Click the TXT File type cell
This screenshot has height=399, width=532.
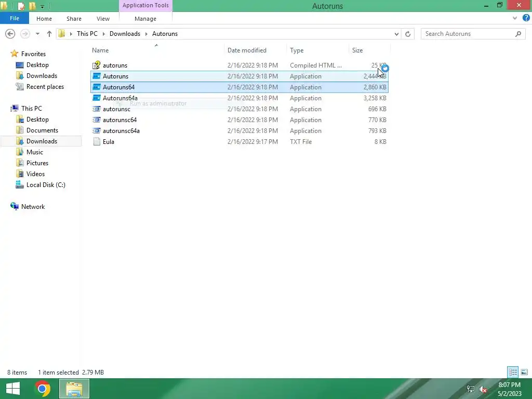pyautogui.click(x=301, y=142)
